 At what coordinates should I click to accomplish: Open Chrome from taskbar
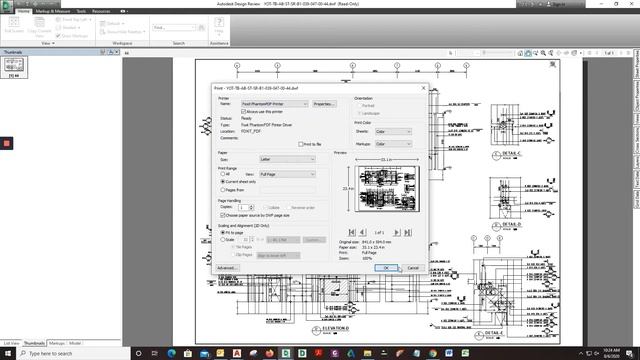tap(433, 353)
